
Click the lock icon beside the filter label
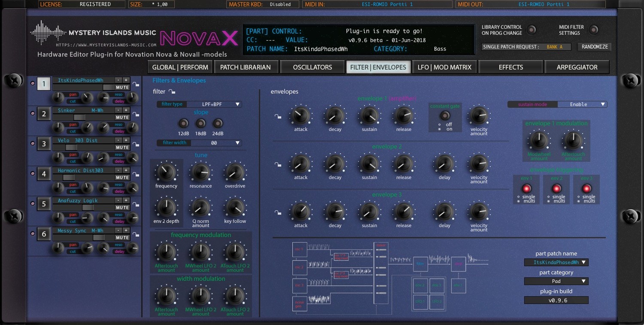pos(171,91)
